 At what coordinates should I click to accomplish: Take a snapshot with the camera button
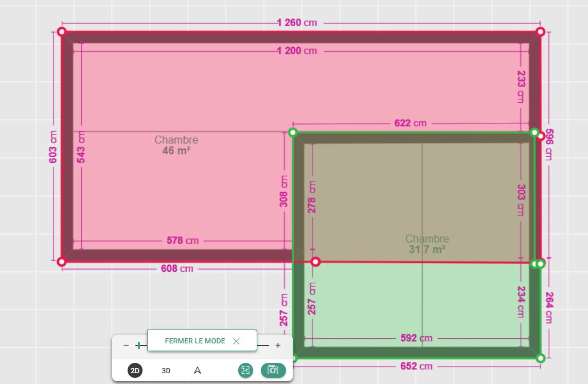(x=273, y=371)
